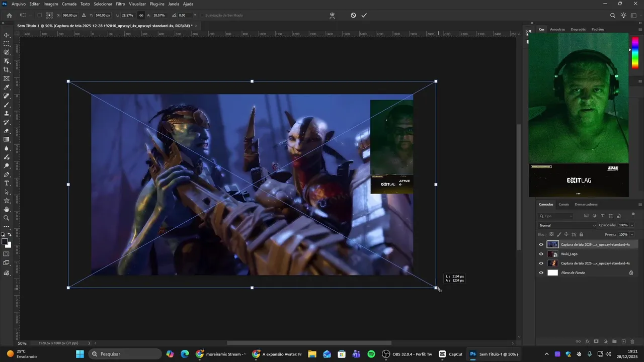Select the Horizontal Type tool
Screen dimensions: 644x362
7,183
